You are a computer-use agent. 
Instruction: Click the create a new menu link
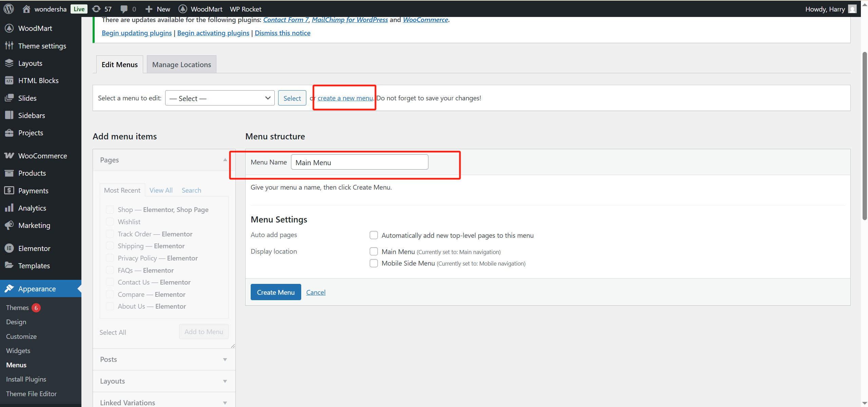click(345, 98)
